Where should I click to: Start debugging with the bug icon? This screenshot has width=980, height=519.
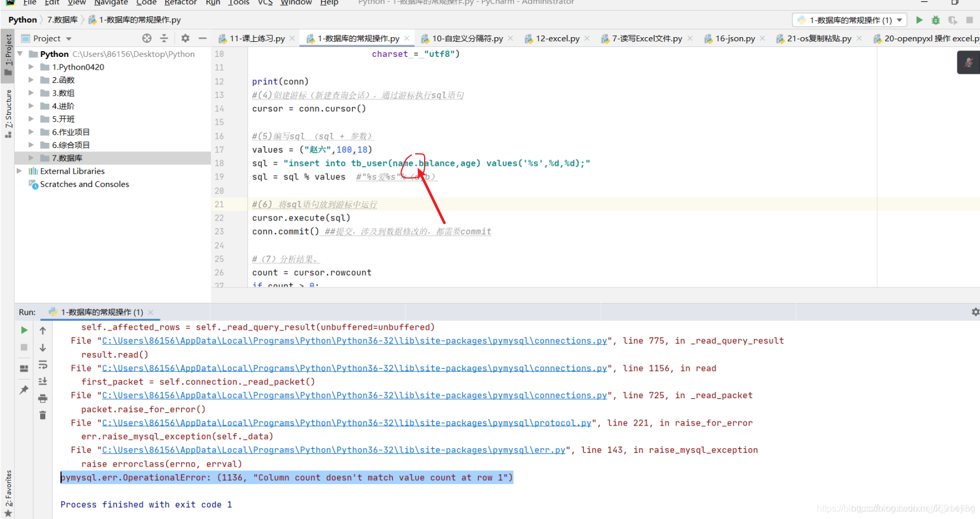tap(935, 20)
